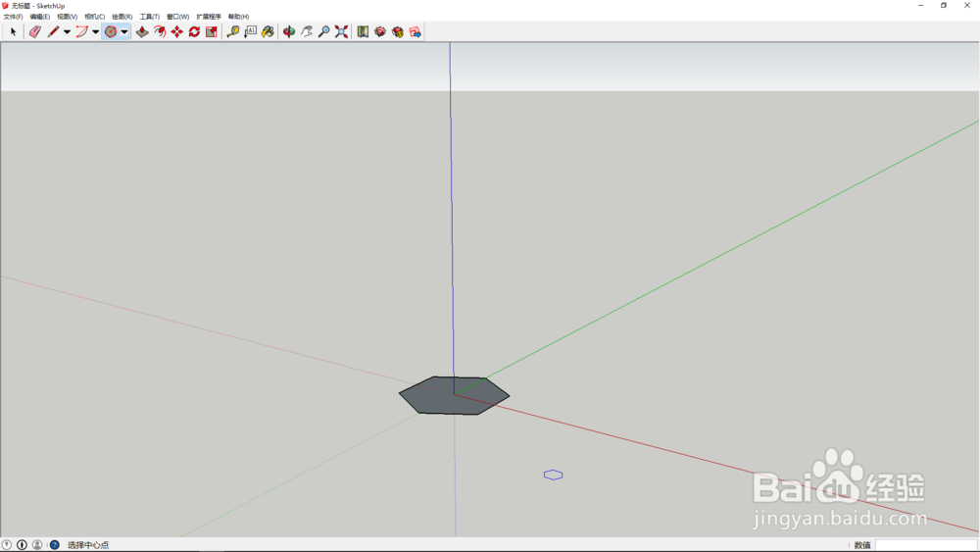Select the Pan hand tool
The image size is (980, 552).
[x=307, y=32]
